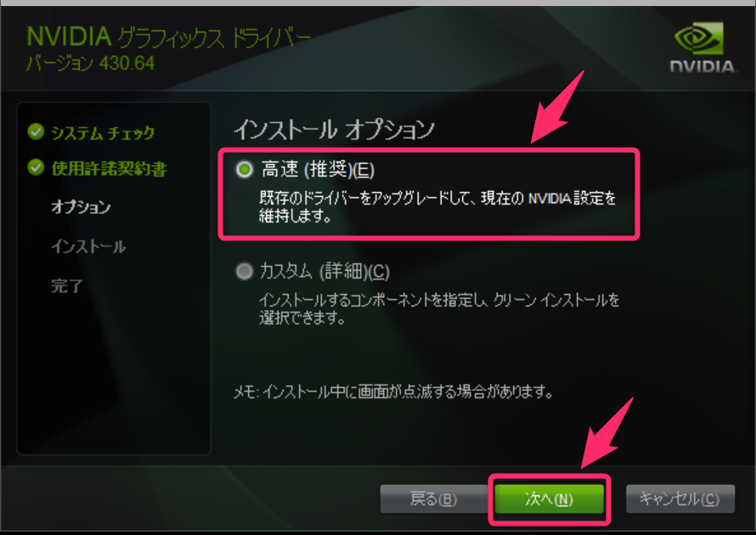
Task: Click the green checkmark beside システム チェック
Action: 37,131
